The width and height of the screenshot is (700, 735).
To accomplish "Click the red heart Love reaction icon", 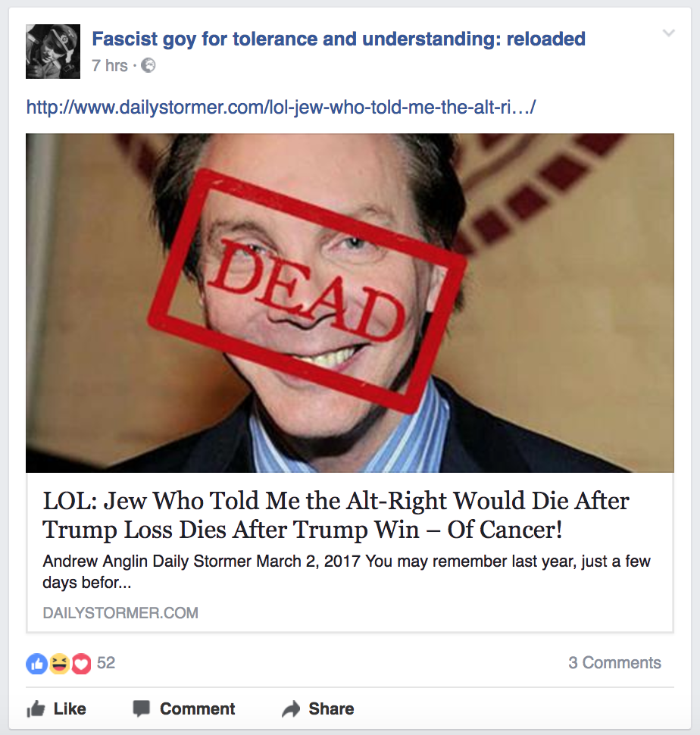I will coord(80,663).
